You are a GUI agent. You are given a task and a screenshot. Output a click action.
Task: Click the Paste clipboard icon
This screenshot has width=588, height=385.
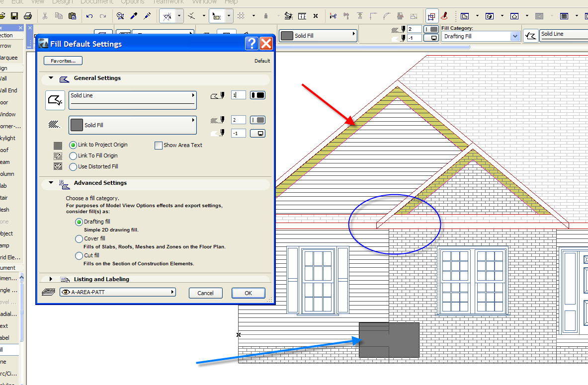(72, 16)
